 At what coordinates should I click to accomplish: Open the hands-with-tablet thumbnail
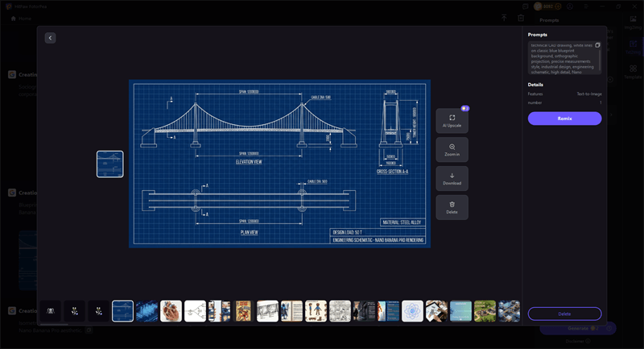436,311
